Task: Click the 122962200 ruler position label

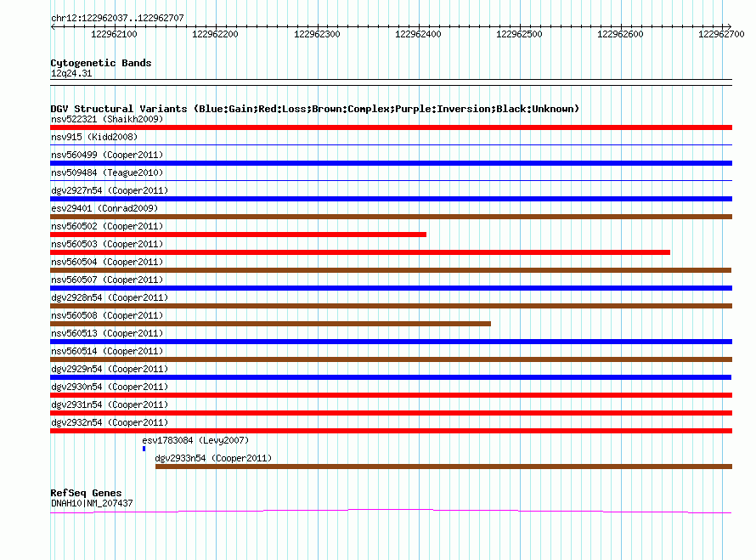Action: (215, 34)
